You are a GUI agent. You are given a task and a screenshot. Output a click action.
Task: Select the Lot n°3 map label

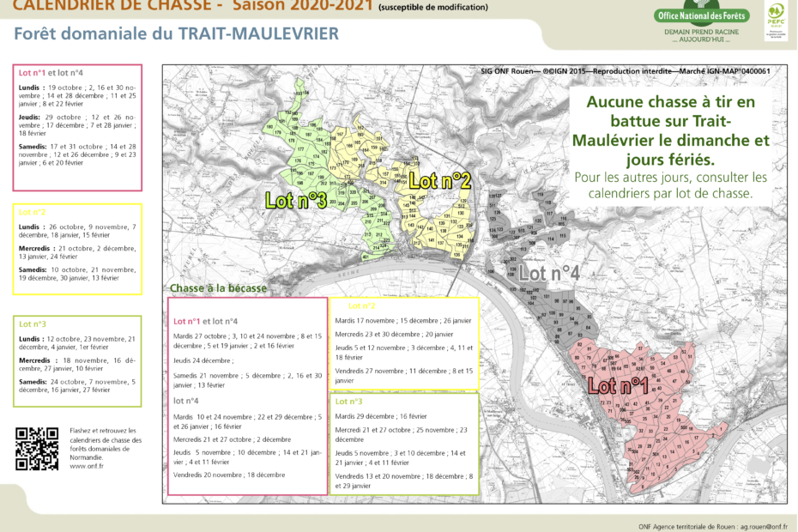click(296, 201)
